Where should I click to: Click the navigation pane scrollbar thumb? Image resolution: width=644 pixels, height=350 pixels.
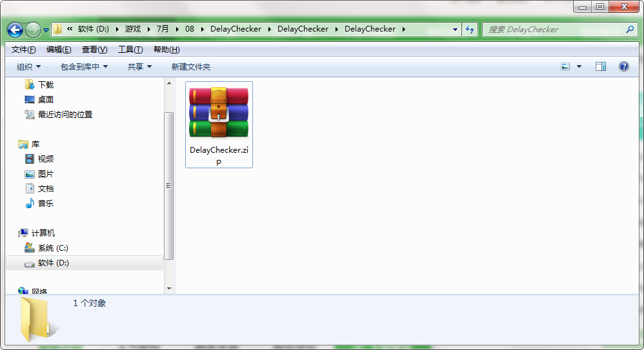169,186
